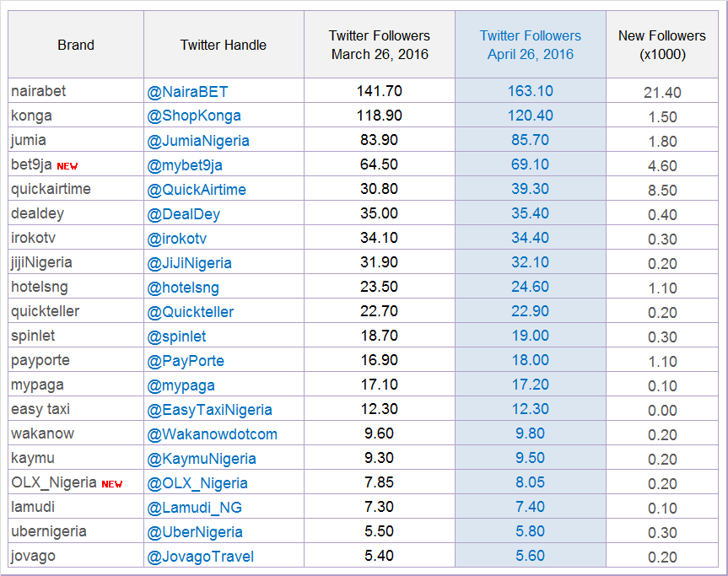Open the @QuickAirtime handle link
Screen dimensions: 728x576
197,190
